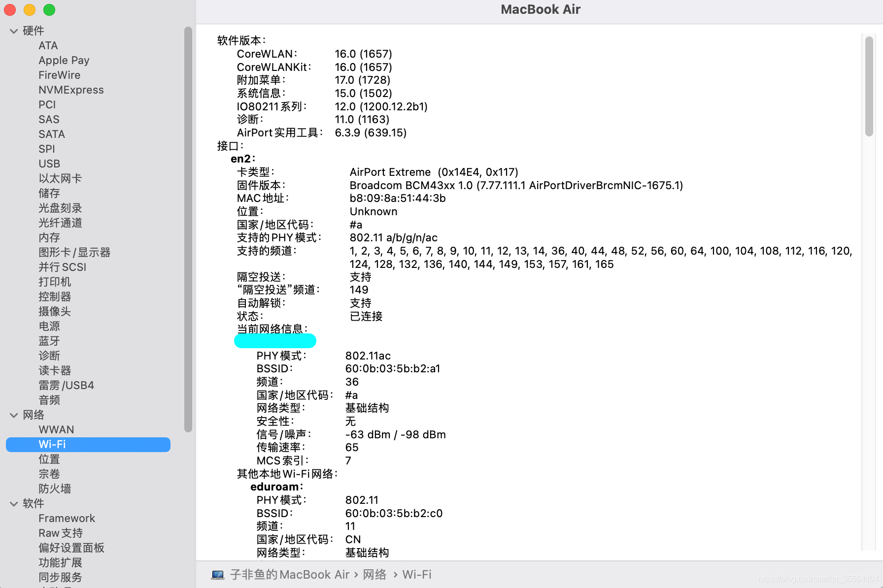
Task: Select 音频 in the sidebar
Action: tap(49, 400)
